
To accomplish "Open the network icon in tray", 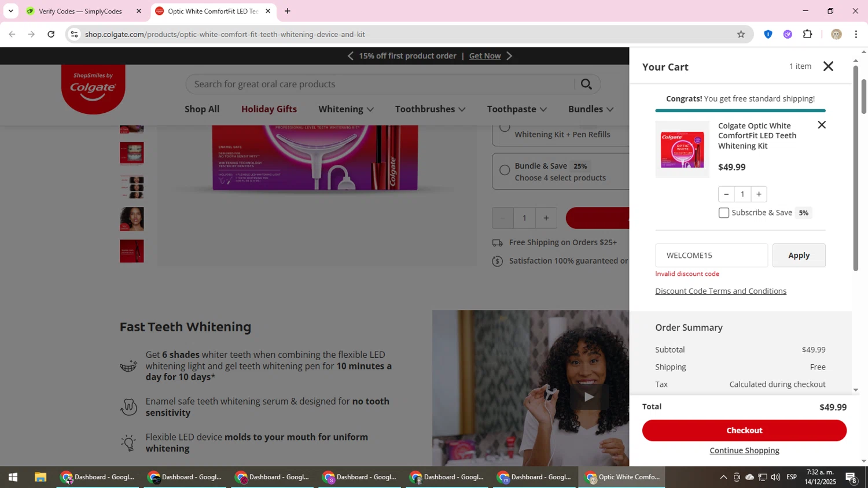I will tap(763, 477).
